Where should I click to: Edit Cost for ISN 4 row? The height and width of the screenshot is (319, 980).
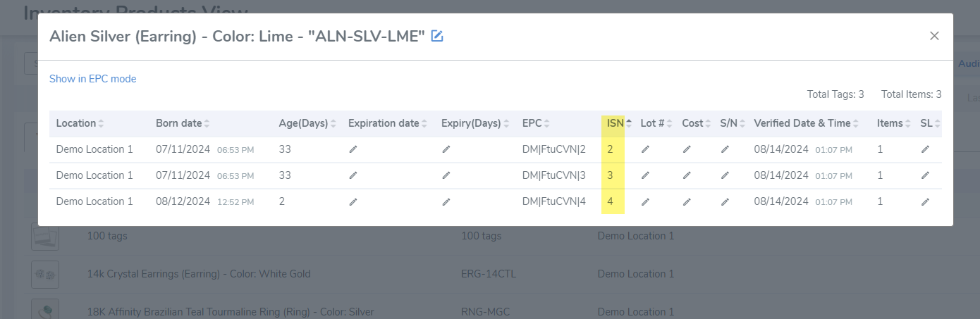(687, 201)
